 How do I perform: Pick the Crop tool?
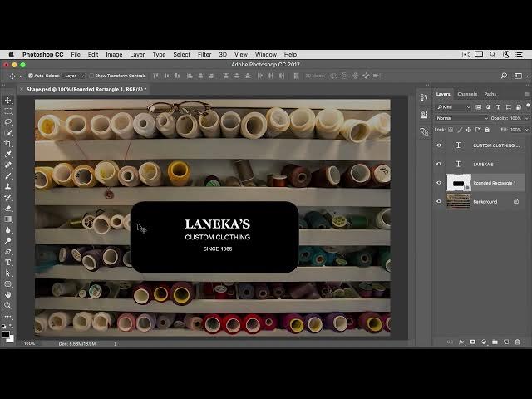tap(8, 144)
